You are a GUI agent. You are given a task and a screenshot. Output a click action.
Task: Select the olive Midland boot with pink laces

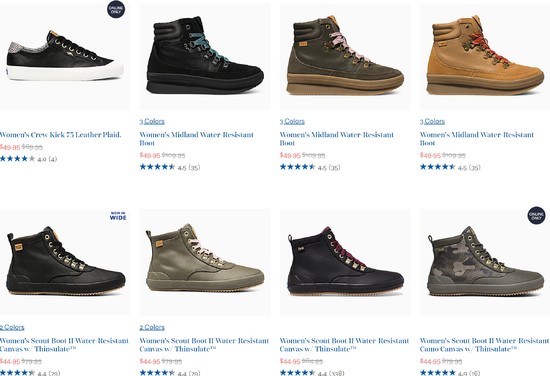pyautogui.click(x=345, y=55)
